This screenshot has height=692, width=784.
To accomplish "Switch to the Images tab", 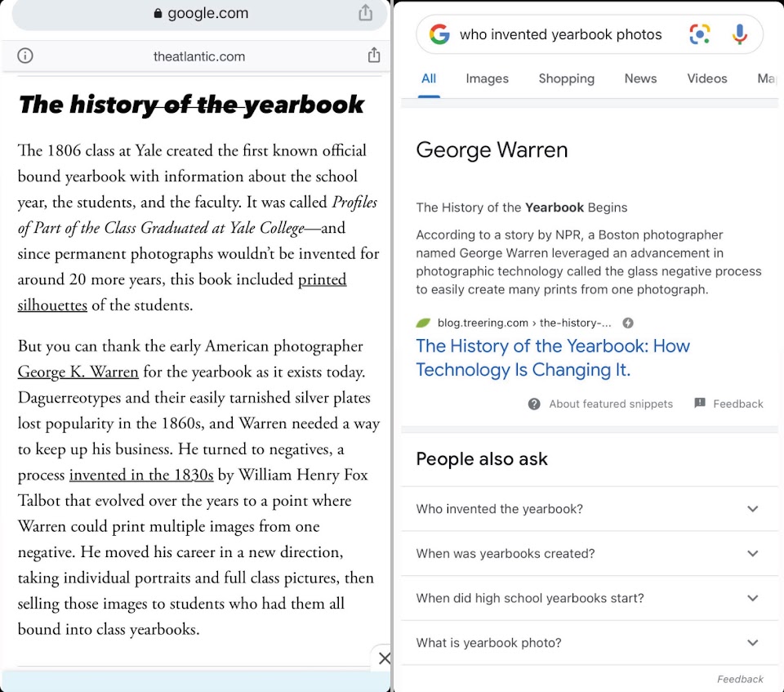I will pos(487,78).
